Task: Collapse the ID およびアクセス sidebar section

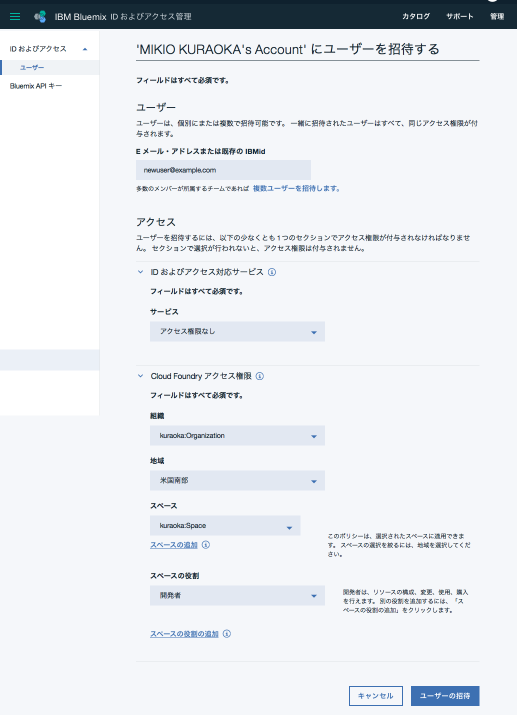Action: pyautogui.click(x=85, y=49)
